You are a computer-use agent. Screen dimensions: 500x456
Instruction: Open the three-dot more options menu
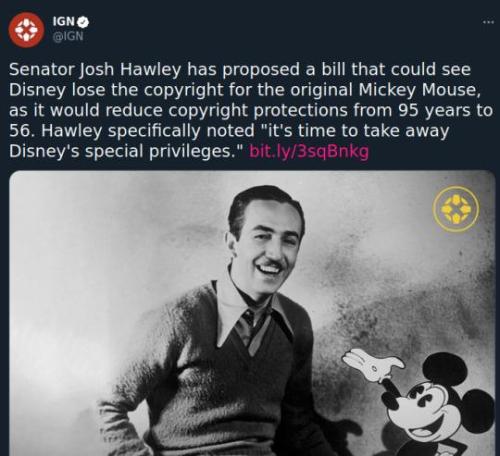point(488,22)
